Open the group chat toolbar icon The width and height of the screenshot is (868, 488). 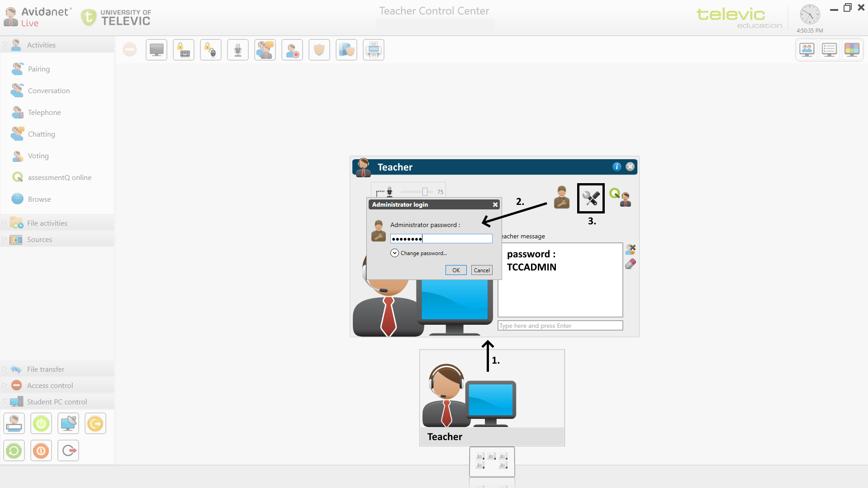click(265, 50)
